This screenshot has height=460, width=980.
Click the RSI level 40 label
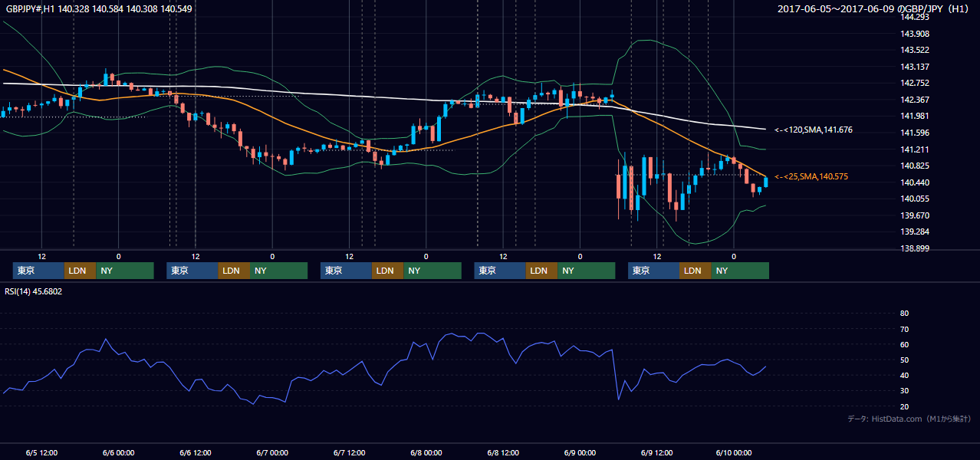[904, 375]
